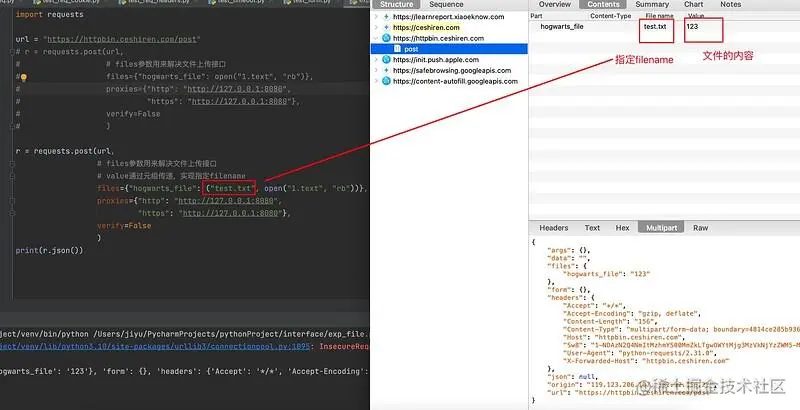Show the Headers view of the response
Viewport: 800px width, 410px height.
point(554,228)
